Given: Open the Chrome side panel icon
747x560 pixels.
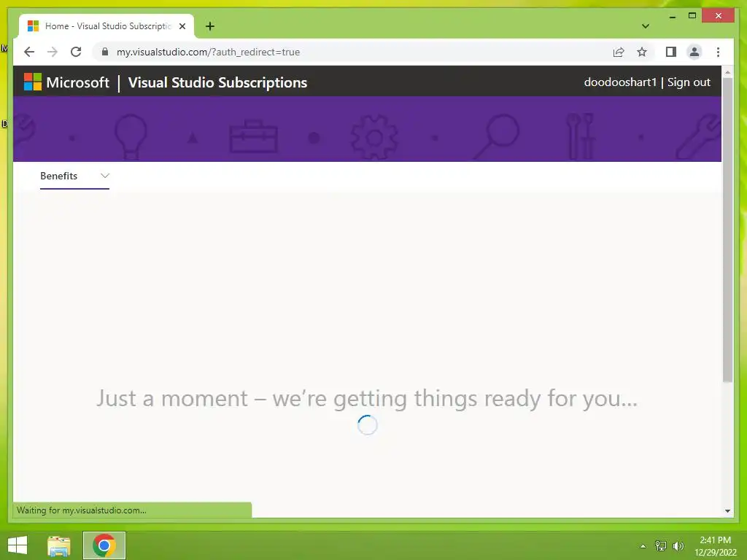Looking at the screenshot, I should (671, 52).
